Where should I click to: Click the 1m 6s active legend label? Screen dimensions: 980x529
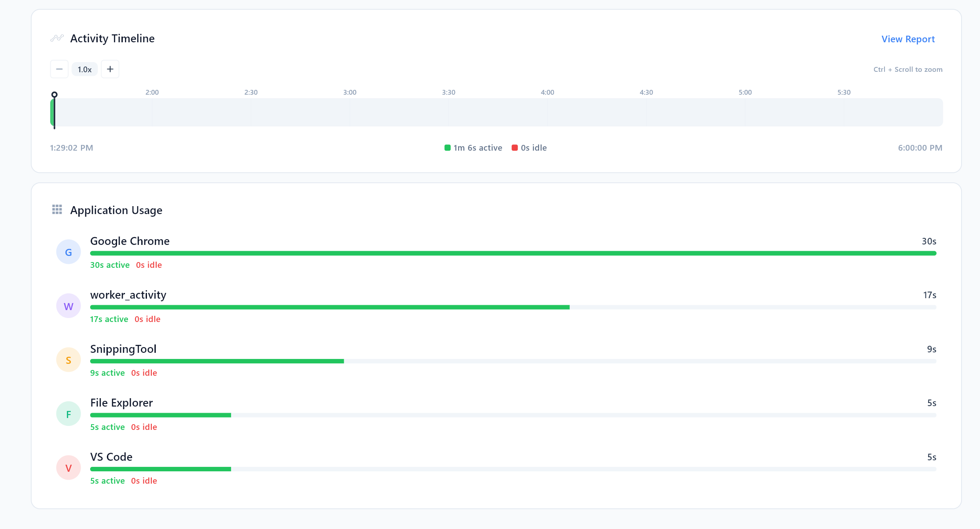pos(477,148)
